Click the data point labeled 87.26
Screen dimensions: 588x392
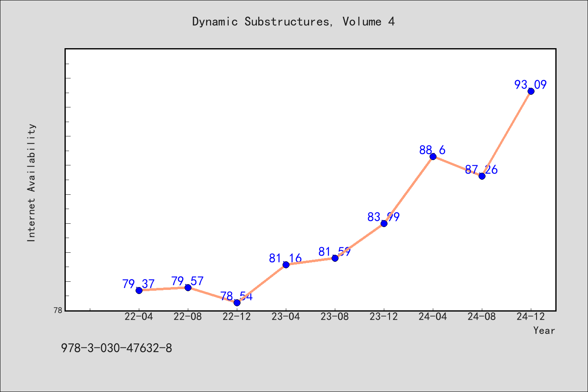[x=482, y=176]
